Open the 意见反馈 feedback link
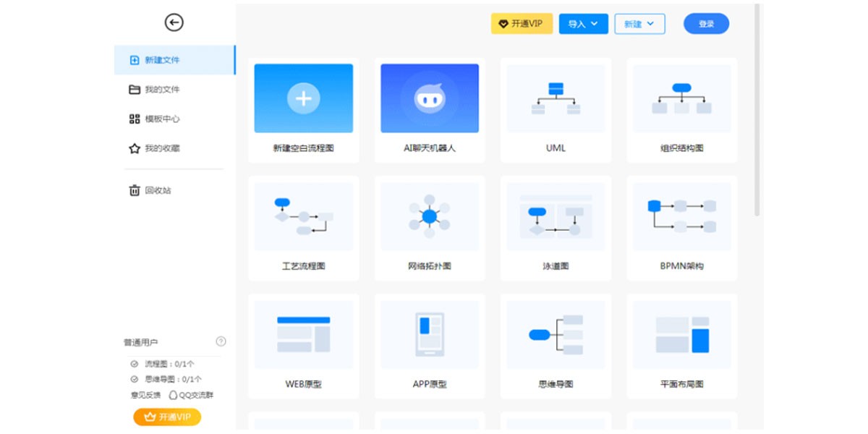Screen dimensions: 868x434 pyautogui.click(x=145, y=395)
